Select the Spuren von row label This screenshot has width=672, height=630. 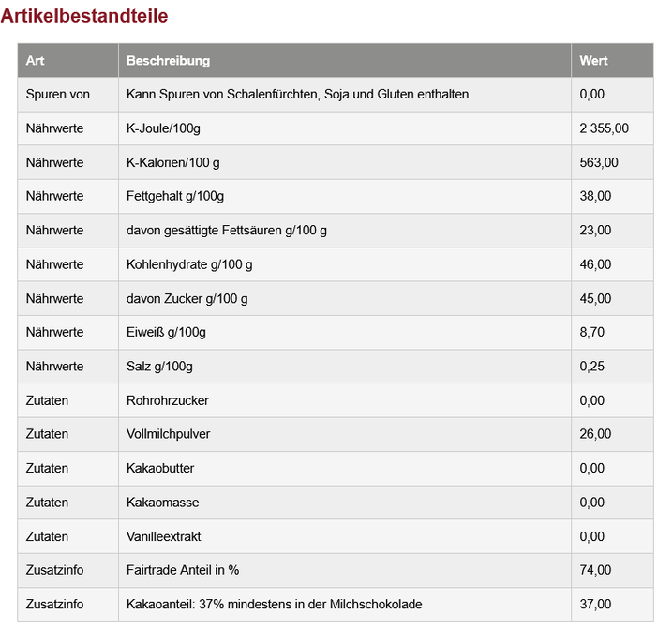pos(58,95)
